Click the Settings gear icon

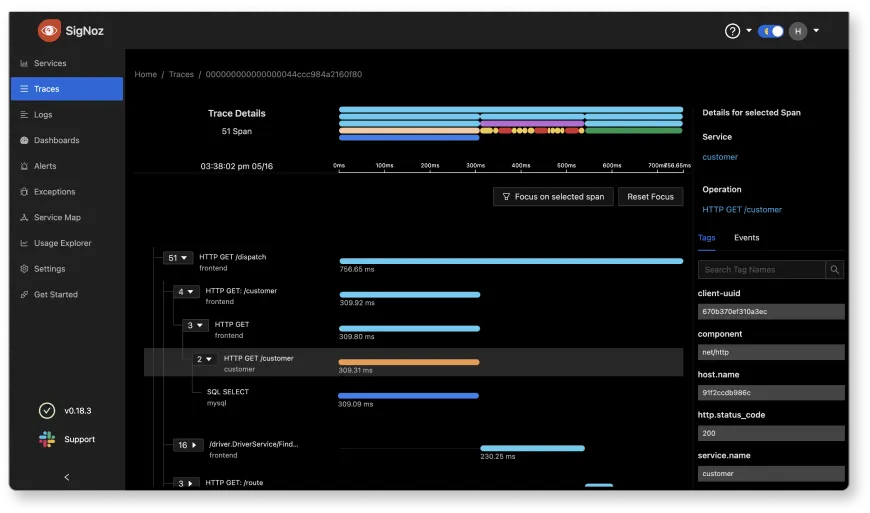coord(24,269)
